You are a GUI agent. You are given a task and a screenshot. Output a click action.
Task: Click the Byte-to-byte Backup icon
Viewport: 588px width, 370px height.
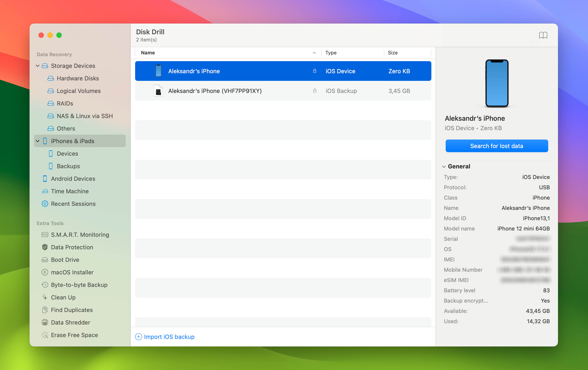(x=44, y=284)
